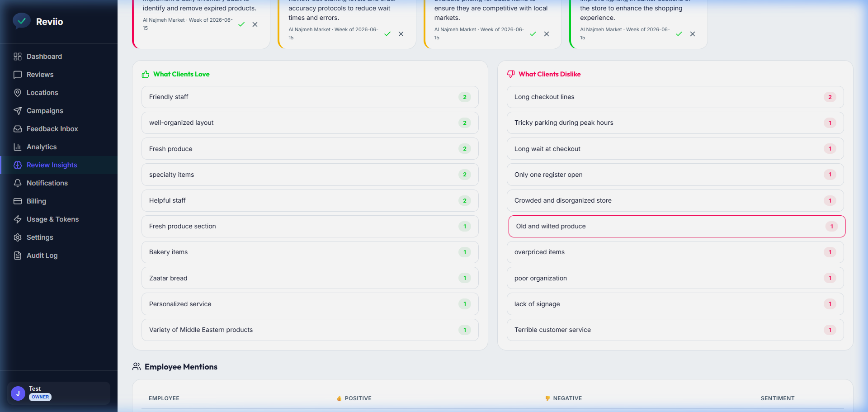Switch to Analytics section

[x=59, y=147]
